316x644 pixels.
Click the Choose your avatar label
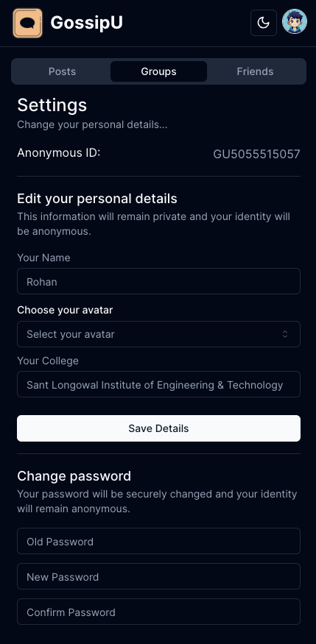pyautogui.click(x=65, y=310)
